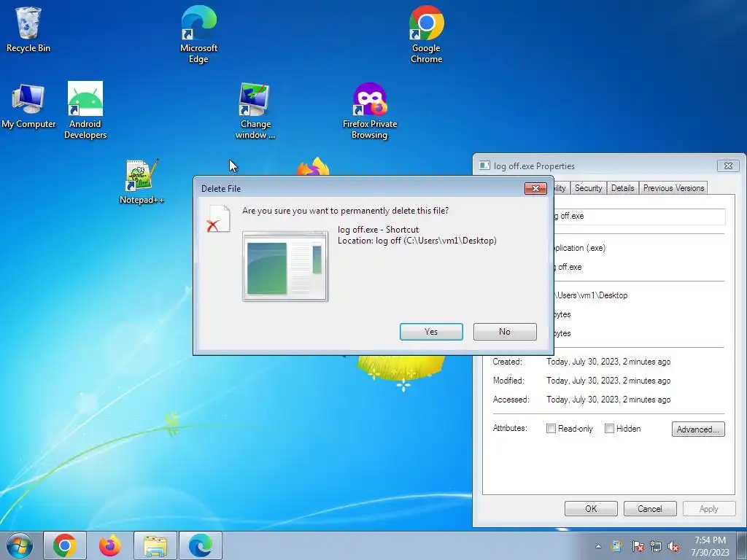Screen dimensions: 747x560
Task: Click the shortcut preview thumbnail in dialog
Action: click(x=285, y=266)
